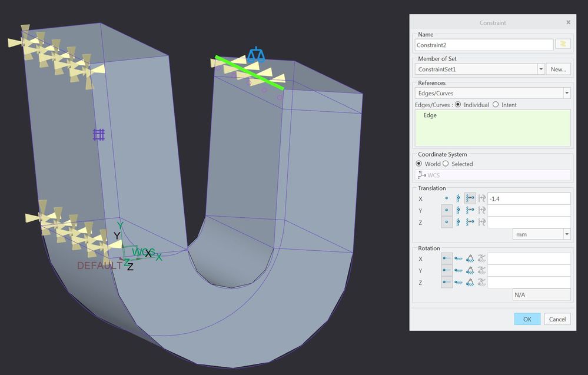Open the mm units dropdown
The image size is (588, 375).
point(566,234)
